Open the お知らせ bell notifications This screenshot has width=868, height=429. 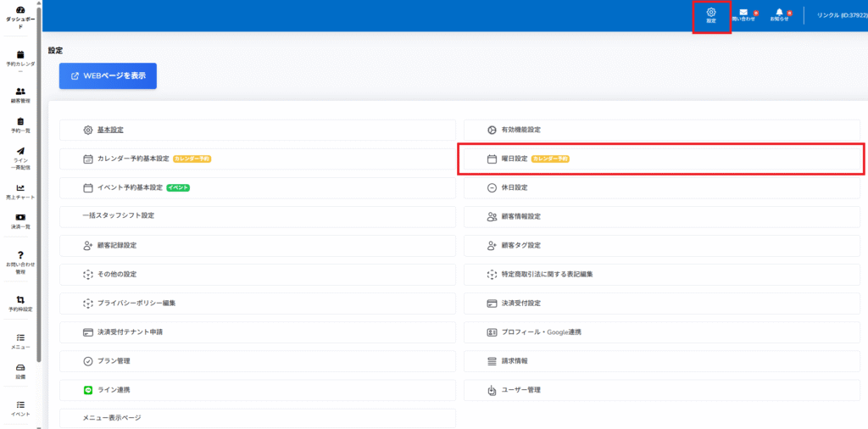(779, 14)
